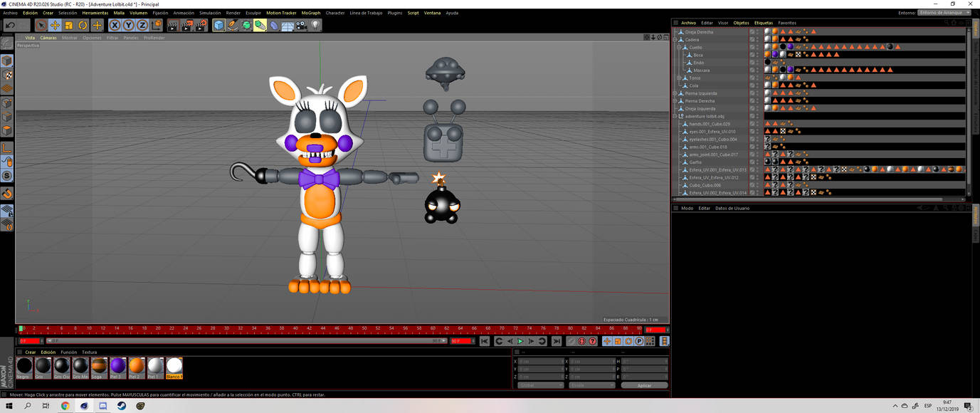Toggle layer checkbox for Cola object
Screen dimensions: 980x413
pyautogui.click(x=752, y=85)
